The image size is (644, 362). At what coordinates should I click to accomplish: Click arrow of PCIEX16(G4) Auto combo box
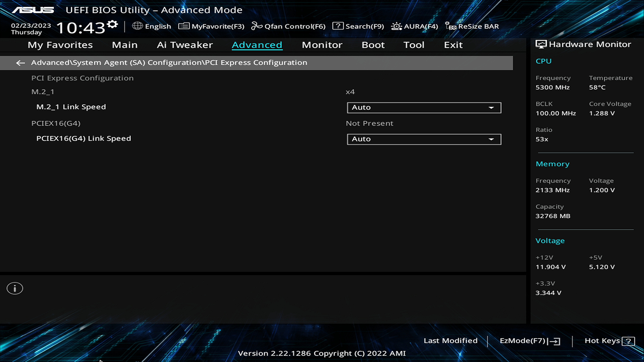point(491,139)
